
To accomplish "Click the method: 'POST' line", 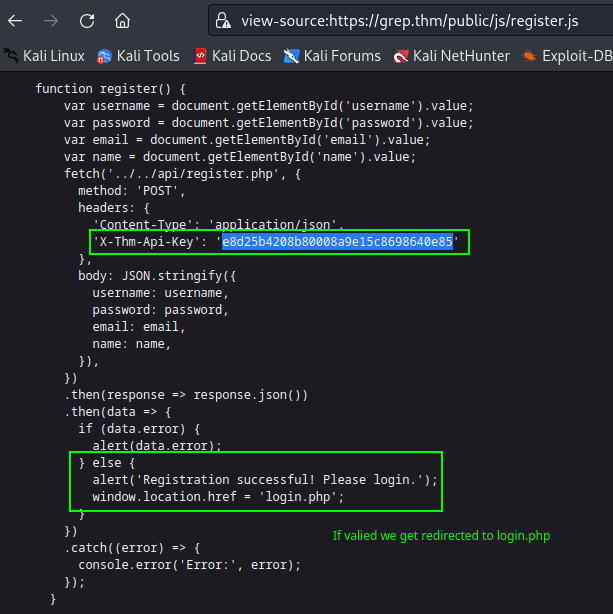I will pyautogui.click(x=132, y=191).
